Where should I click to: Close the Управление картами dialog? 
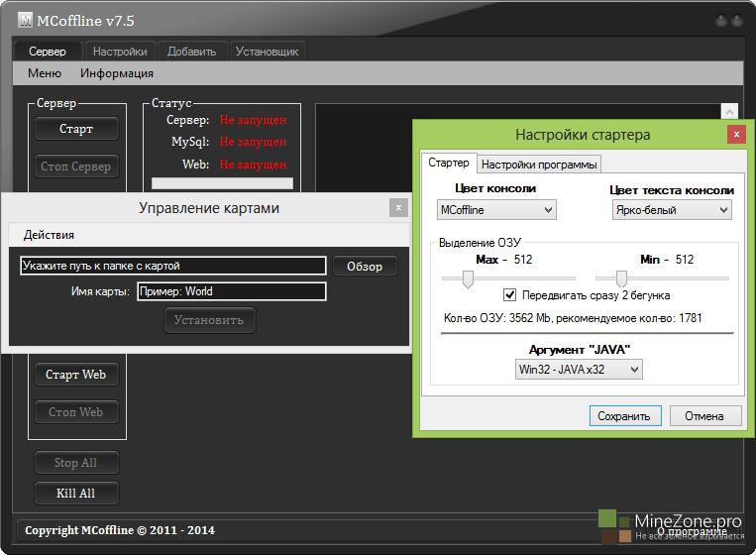pyautogui.click(x=398, y=207)
